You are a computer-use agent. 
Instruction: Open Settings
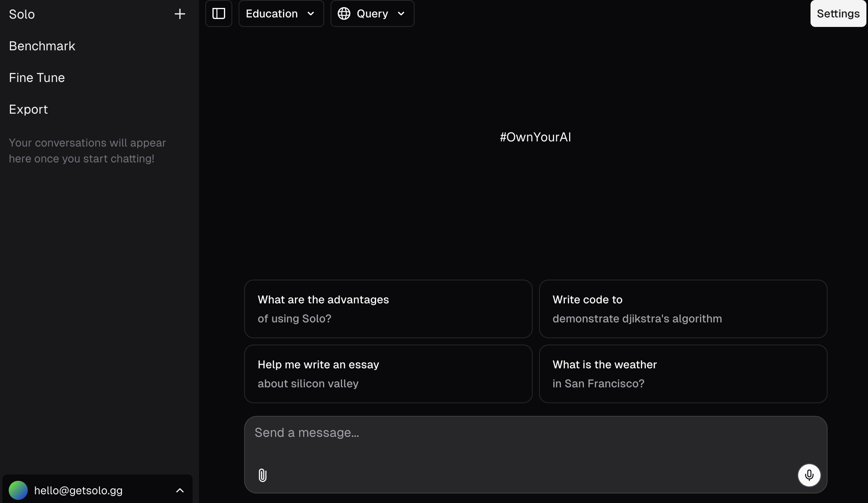pyautogui.click(x=838, y=13)
